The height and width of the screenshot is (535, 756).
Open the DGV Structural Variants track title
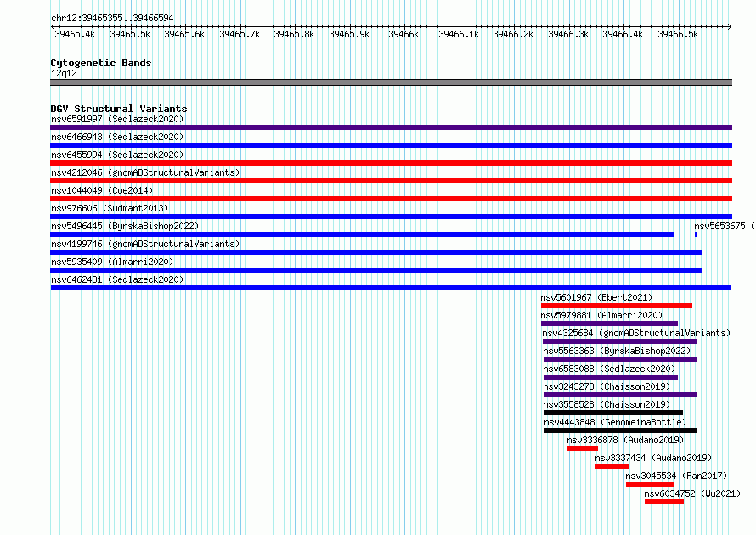coord(119,109)
